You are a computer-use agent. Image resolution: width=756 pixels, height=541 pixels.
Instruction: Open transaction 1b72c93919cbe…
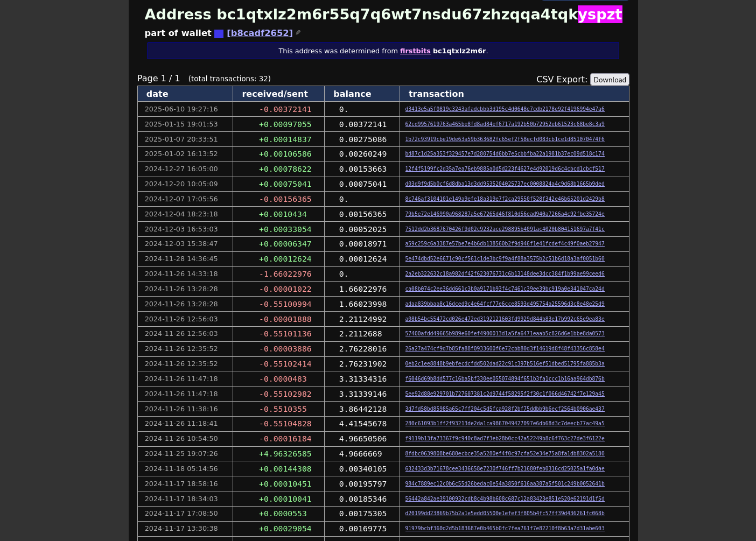pos(505,139)
